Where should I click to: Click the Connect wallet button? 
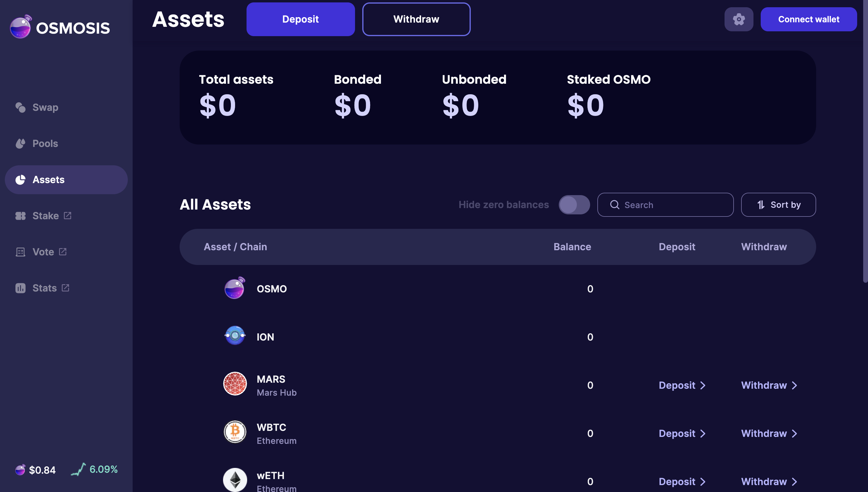(809, 19)
